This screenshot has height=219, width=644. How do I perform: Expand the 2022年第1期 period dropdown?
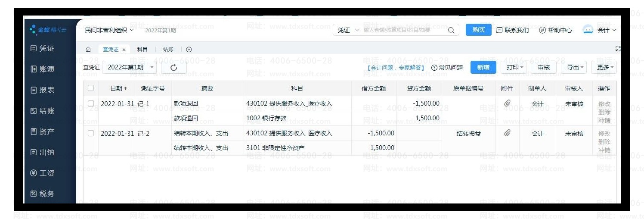[x=129, y=67]
